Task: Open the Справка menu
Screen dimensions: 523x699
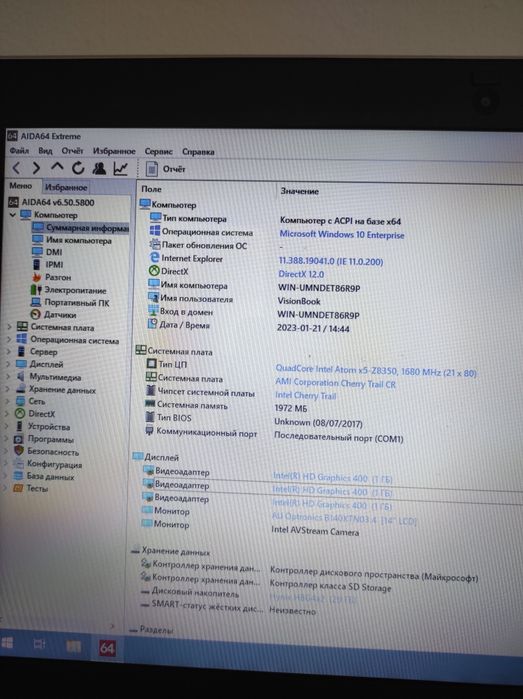Action: pos(198,152)
